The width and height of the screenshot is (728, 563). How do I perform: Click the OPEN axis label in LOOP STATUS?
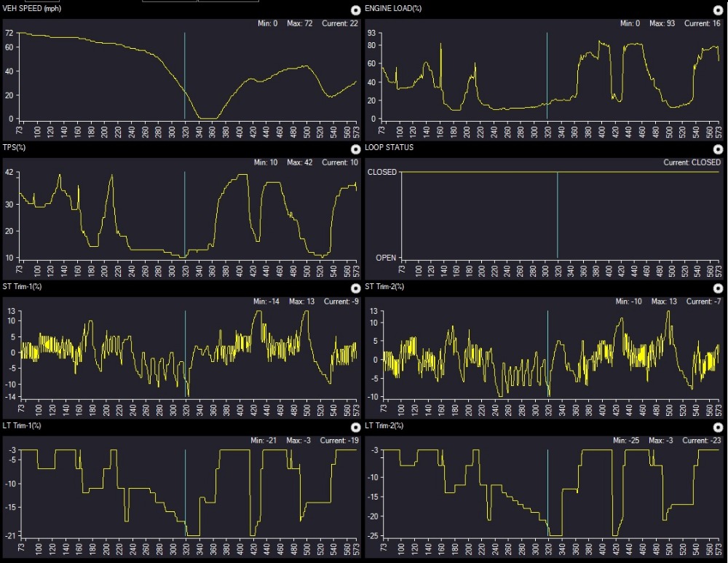pyautogui.click(x=386, y=258)
